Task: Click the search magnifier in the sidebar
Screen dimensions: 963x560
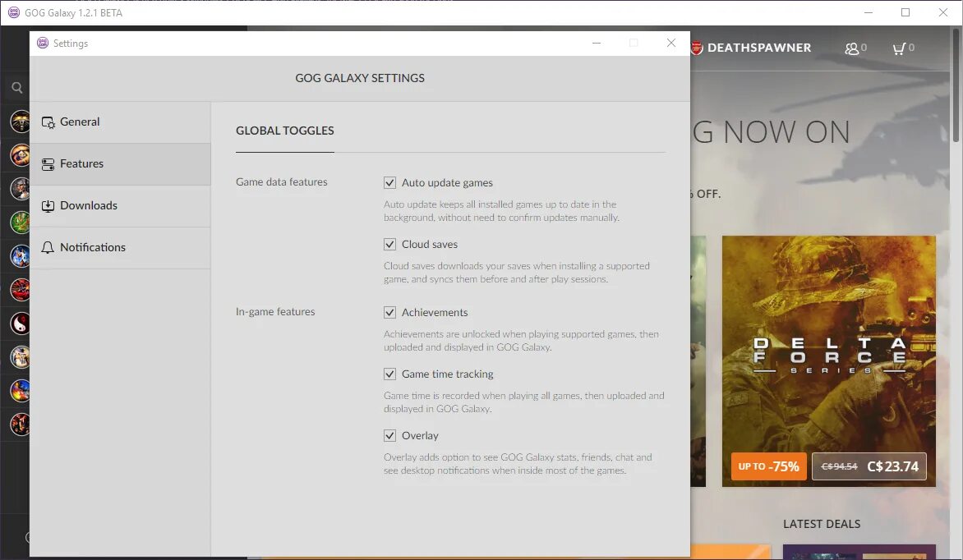Action: coord(17,88)
